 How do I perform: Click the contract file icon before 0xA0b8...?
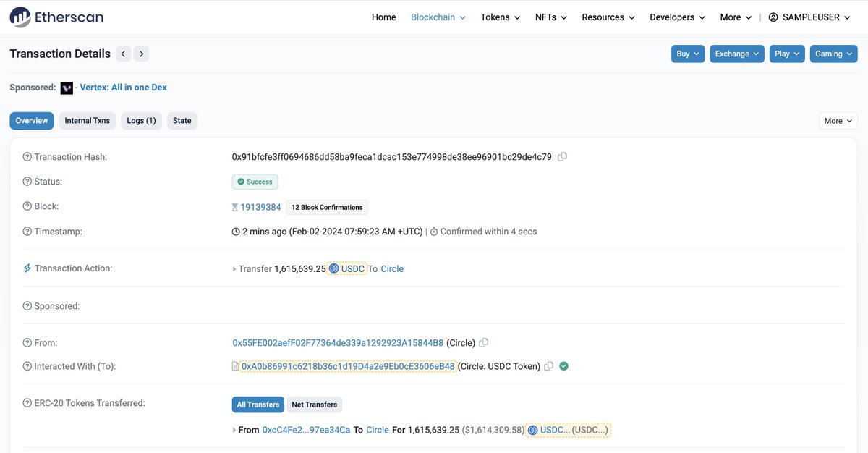click(235, 366)
